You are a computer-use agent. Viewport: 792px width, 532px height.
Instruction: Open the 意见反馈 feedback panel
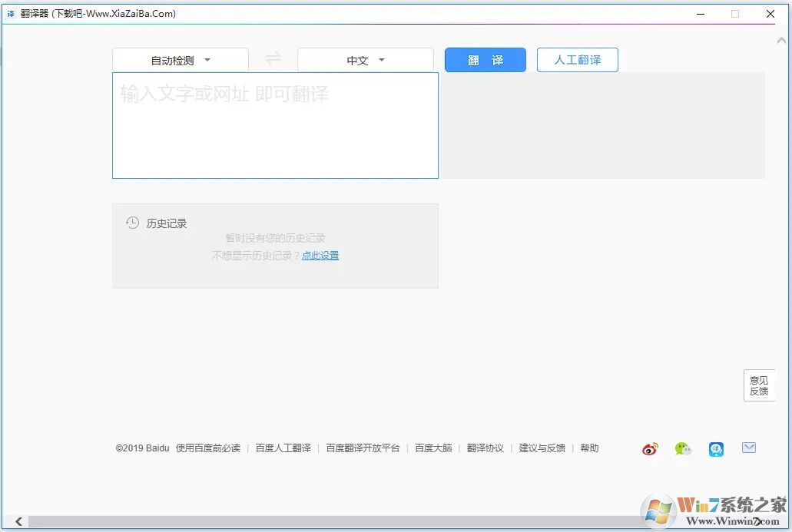[759, 385]
